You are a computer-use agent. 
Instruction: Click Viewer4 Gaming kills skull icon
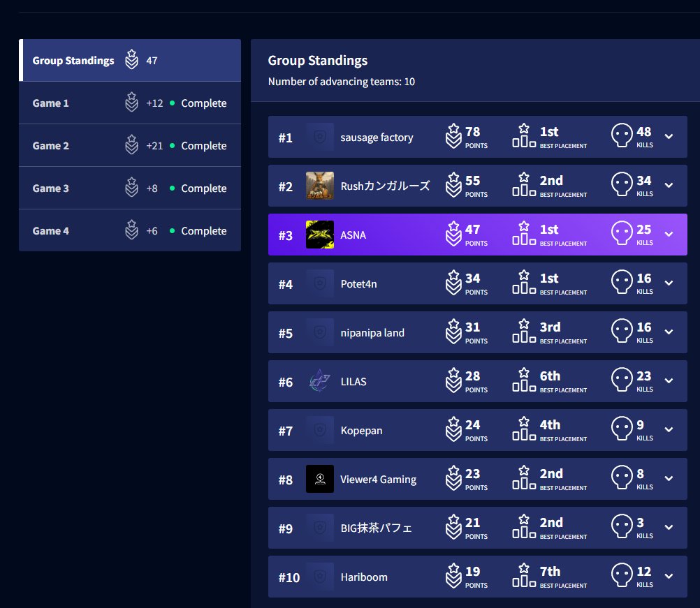click(x=622, y=477)
